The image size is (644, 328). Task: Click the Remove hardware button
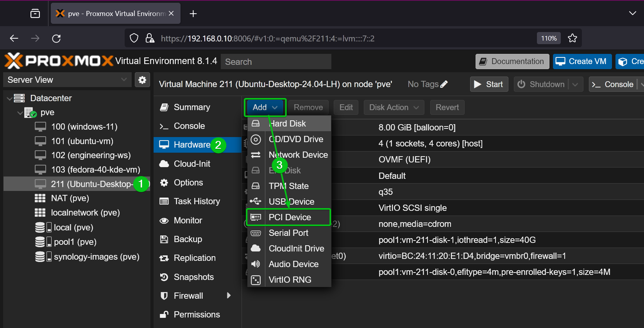tap(308, 107)
